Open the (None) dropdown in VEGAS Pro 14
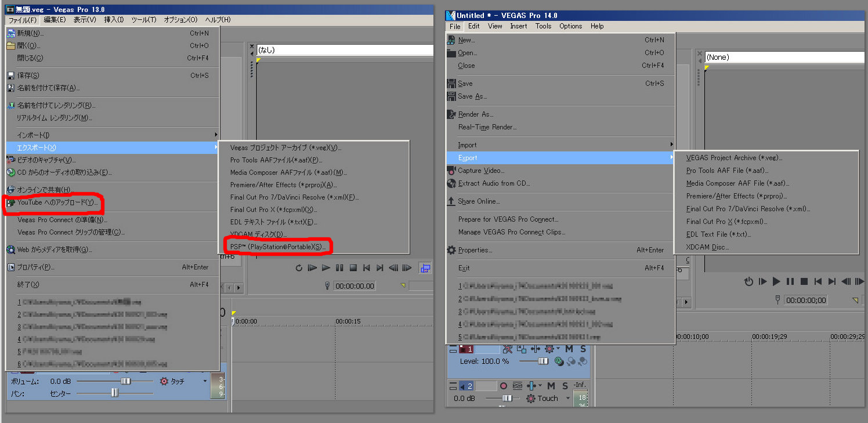Viewport: 868px width, 423px height. tap(785, 57)
